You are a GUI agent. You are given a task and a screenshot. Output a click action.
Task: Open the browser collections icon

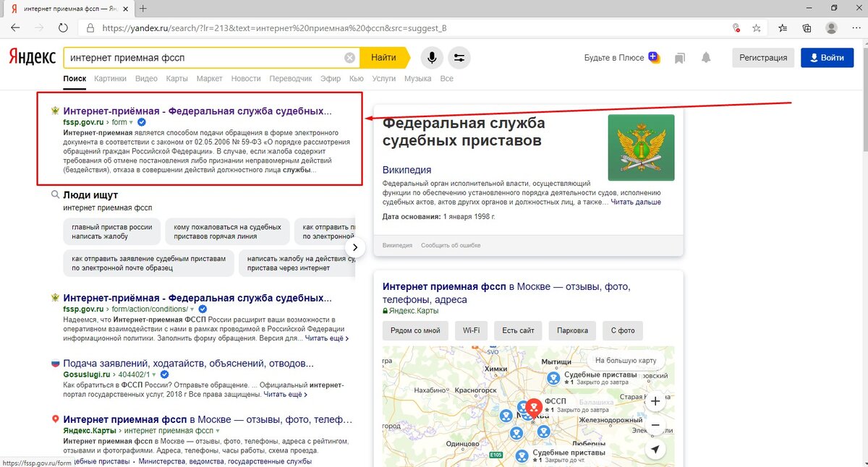[x=807, y=28]
